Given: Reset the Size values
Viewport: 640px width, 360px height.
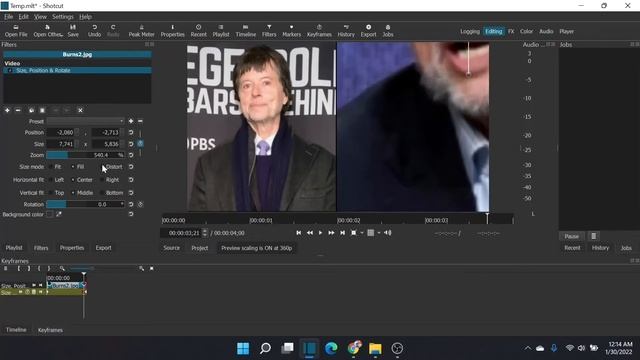Looking at the screenshot, I should [131, 144].
